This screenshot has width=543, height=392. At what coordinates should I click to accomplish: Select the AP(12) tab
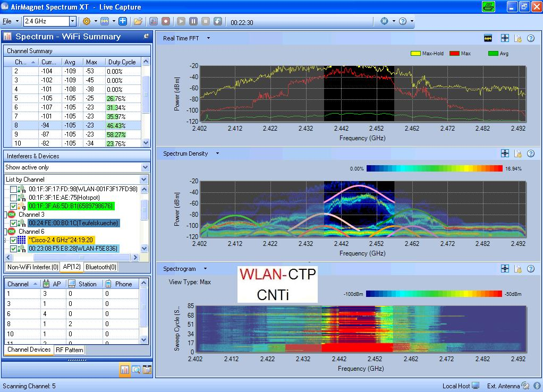coord(72,267)
